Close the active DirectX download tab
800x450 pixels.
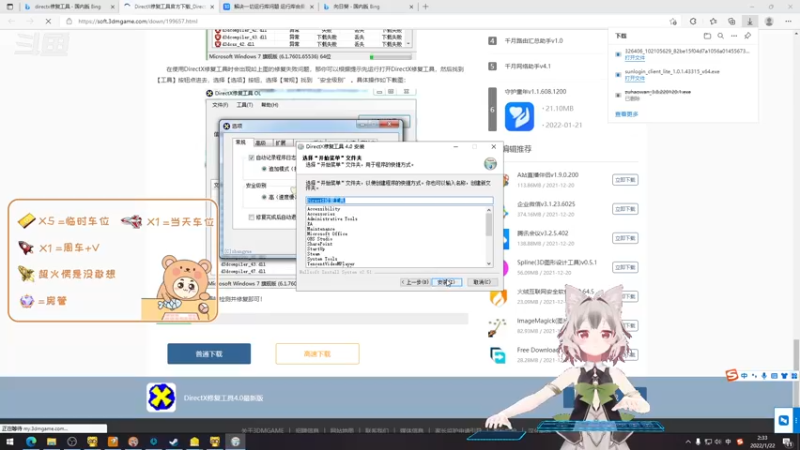coord(212,7)
